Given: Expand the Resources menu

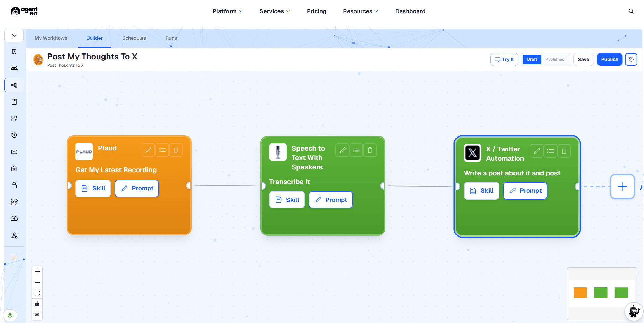Looking at the screenshot, I should pyautogui.click(x=361, y=11).
